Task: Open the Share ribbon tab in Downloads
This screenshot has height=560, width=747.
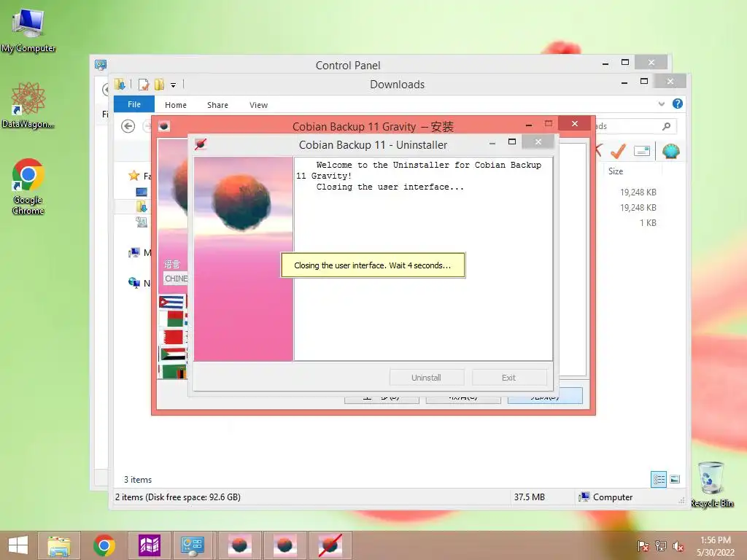Action: [x=217, y=105]
